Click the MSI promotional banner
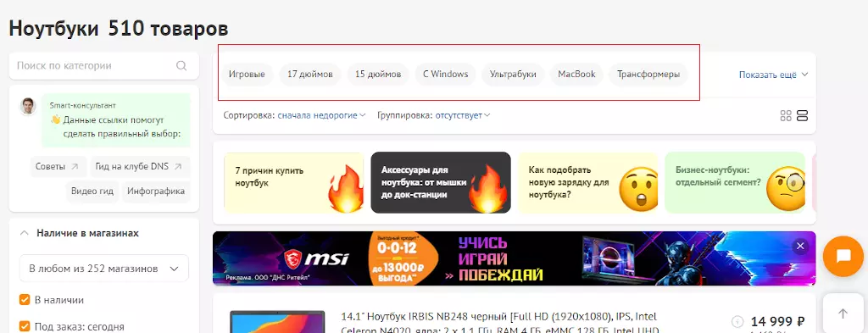The image size is (868, 333). [514, 258]
